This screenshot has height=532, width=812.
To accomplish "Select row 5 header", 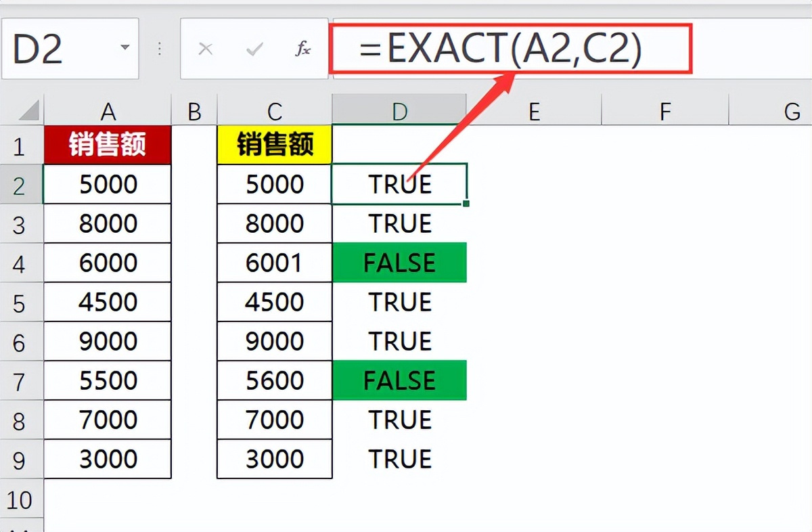I will click(x=22, y=302).
